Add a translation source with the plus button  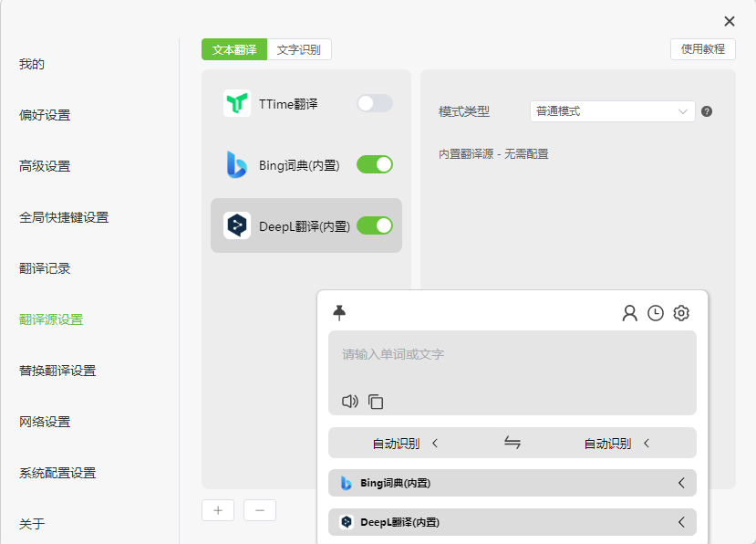pyautogui.click(x=218, y=510)
